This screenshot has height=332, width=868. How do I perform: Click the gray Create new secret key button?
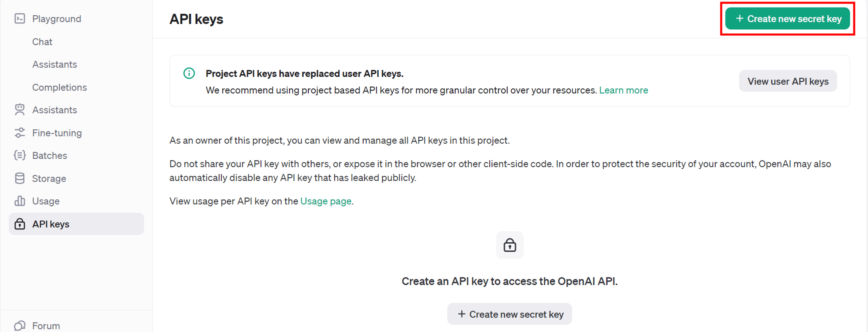(x=509, y=314)
